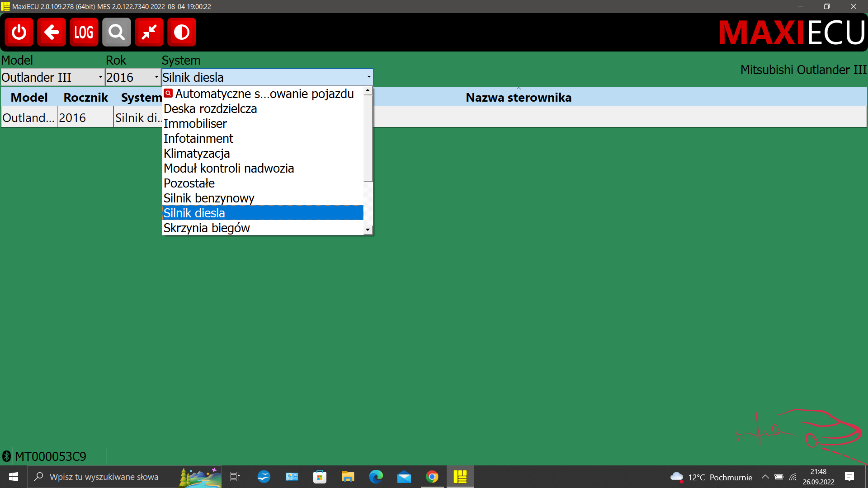Click the dropdown list scrollbar thumb
The image size is (868, 488).
(368, 138)
